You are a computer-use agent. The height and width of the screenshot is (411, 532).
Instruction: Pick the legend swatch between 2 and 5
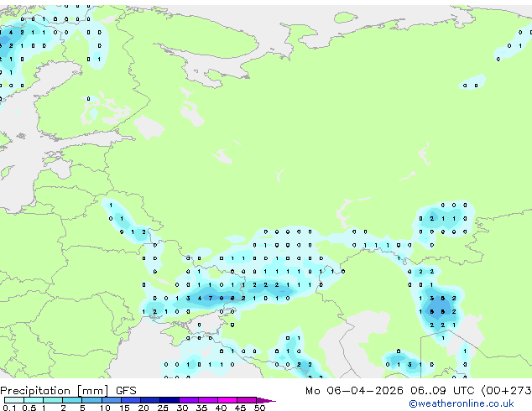(72, 400)
